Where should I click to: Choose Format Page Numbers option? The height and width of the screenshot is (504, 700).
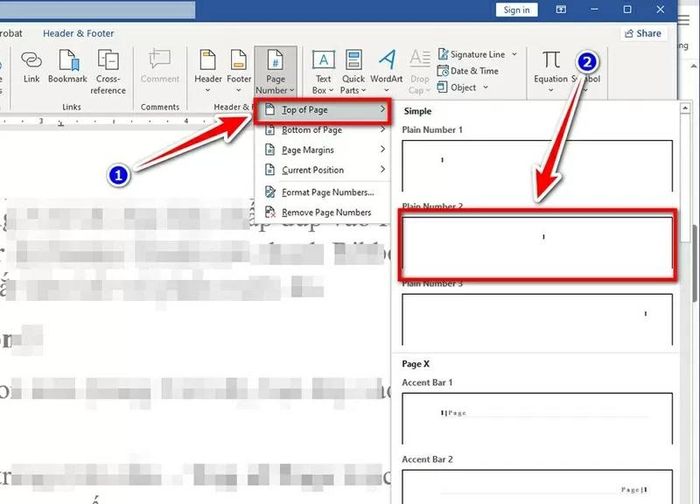(x=322, y=192)
